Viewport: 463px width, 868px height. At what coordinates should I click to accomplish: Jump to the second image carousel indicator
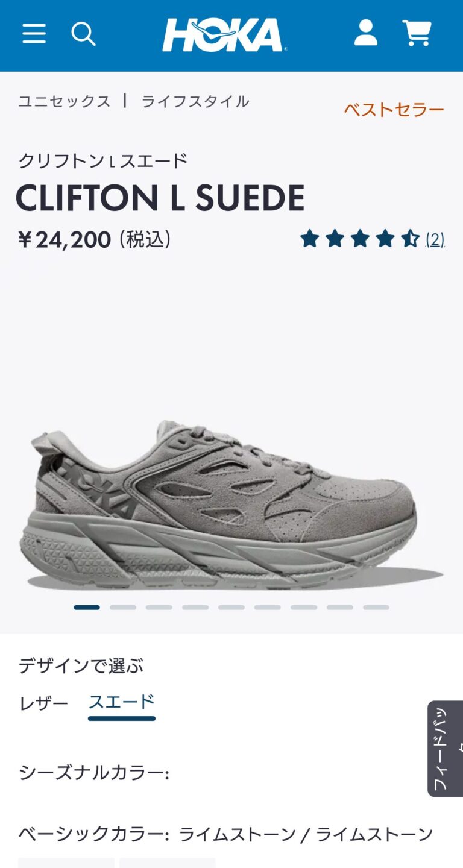[x=123, y=608]
